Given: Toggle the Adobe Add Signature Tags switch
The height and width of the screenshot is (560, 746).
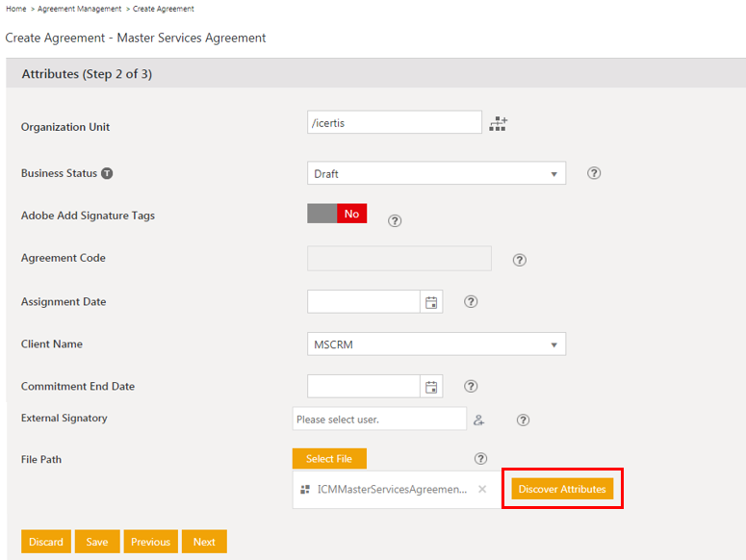Looking at the screenshot, I should point(337,214).
